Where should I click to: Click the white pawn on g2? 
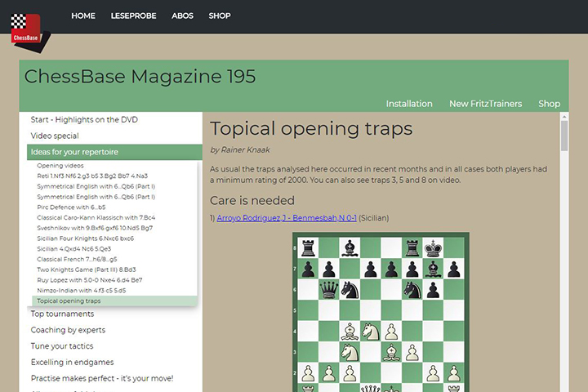(433, 373)
